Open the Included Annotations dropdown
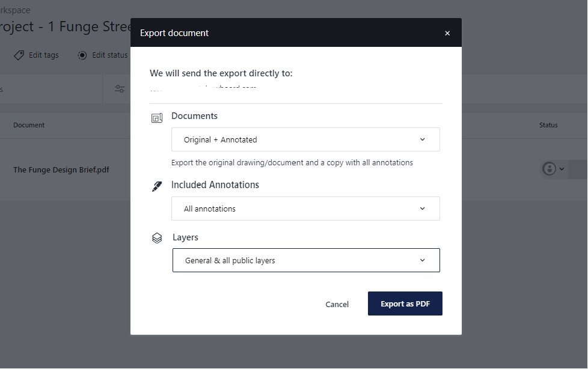Viewport: 588px width, 369px height. 305,209
